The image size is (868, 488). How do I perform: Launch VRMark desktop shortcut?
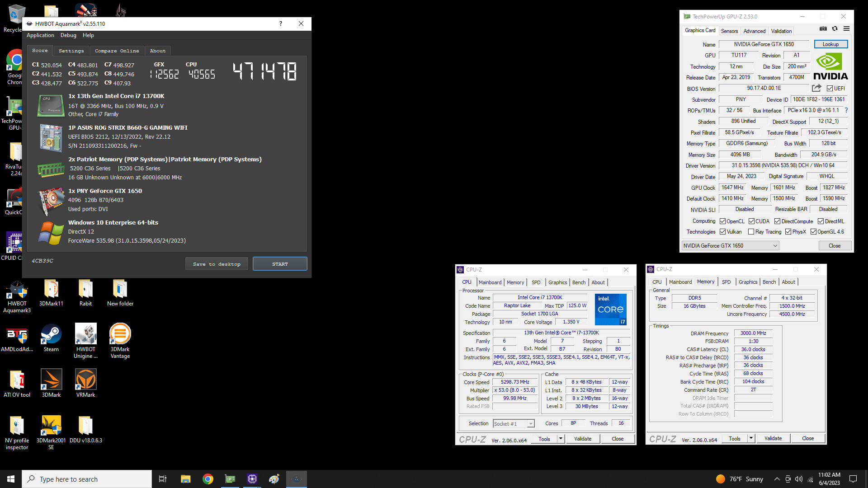click(x=85, y=384)
